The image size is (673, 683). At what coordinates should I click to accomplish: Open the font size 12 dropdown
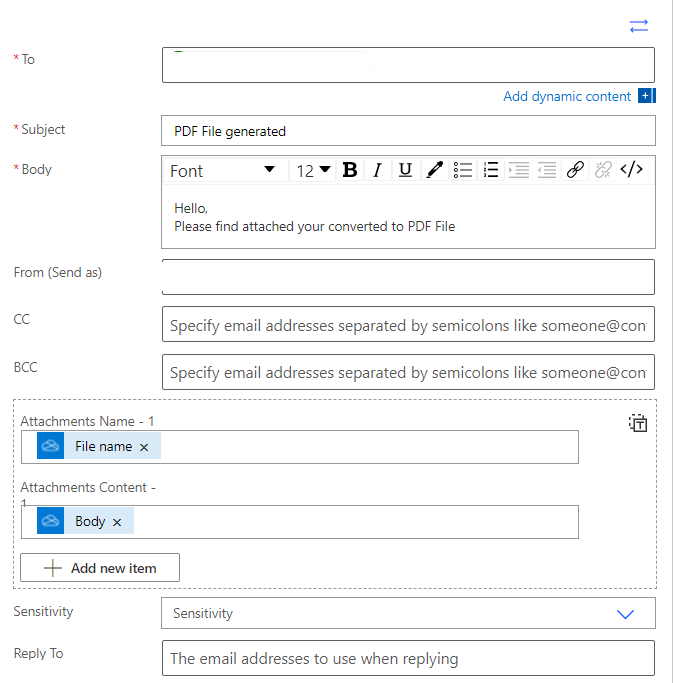click(313, 170)
